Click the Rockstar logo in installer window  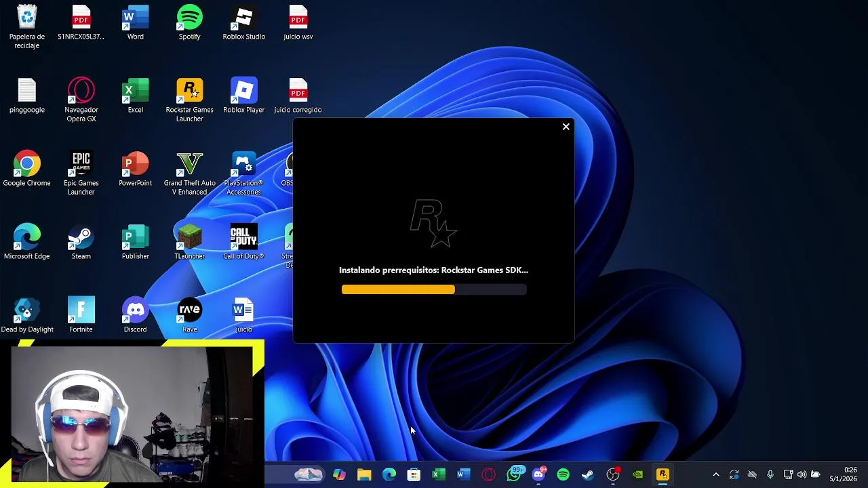[x=433, y=224]
